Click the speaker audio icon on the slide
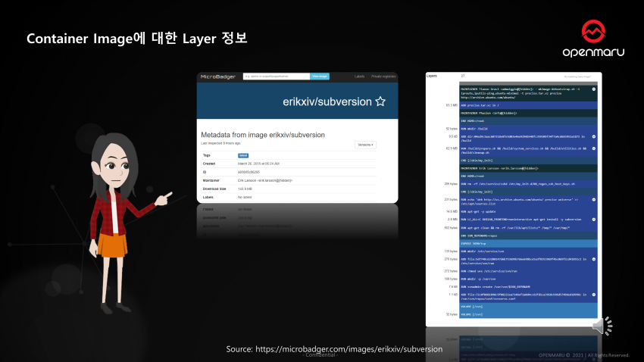The height and width of the screenshot is (362, 644). pos(602,326)
